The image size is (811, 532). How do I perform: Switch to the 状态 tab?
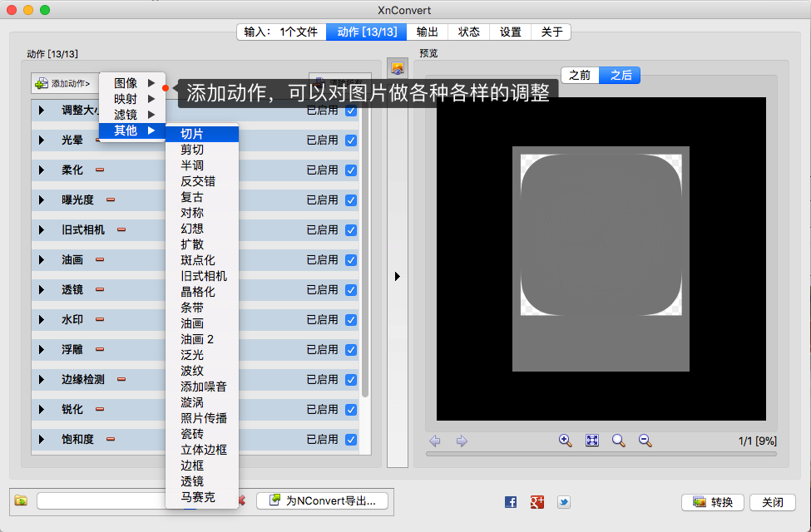[x=468, y=32]
